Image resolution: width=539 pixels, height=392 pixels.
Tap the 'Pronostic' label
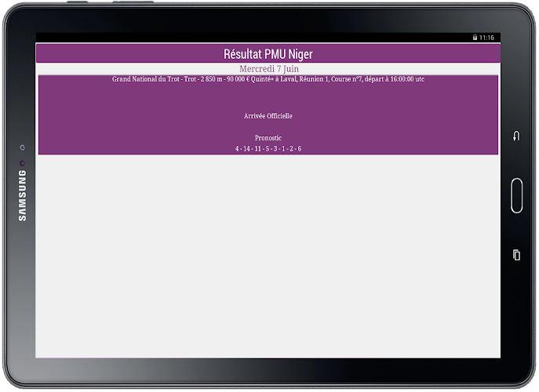tap(268, 138)
